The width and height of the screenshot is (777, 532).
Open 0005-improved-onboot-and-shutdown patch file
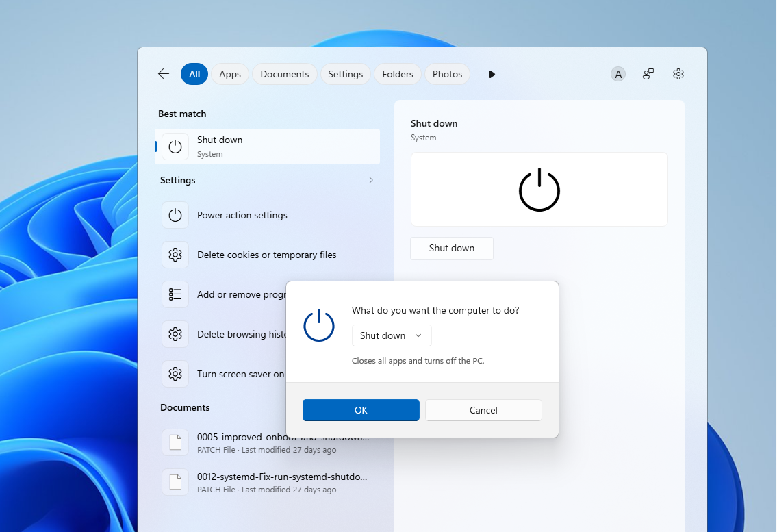[x=267, y=443]
